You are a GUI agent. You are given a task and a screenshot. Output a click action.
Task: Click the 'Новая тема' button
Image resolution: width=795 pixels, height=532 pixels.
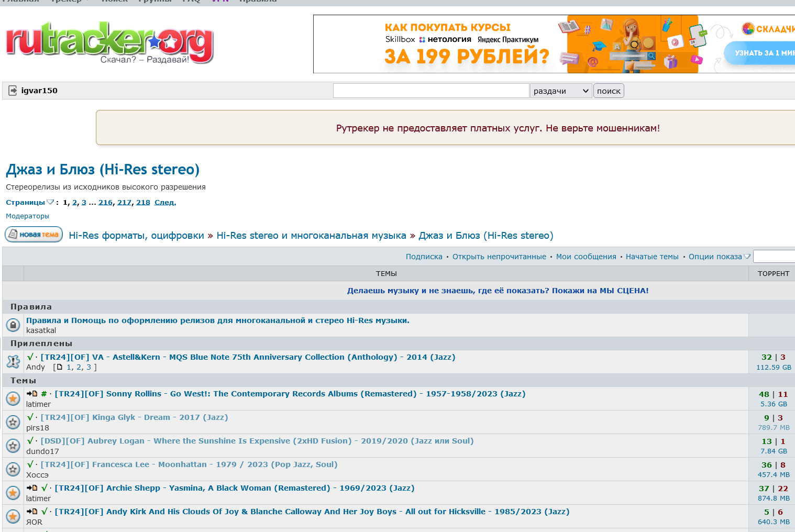pos(34,235)
